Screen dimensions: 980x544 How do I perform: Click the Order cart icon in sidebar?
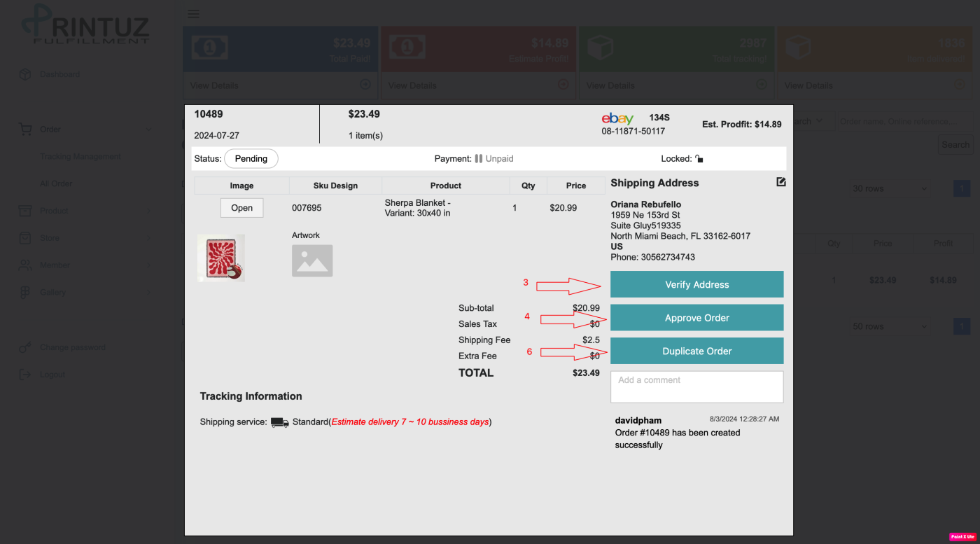pos(25,129)
